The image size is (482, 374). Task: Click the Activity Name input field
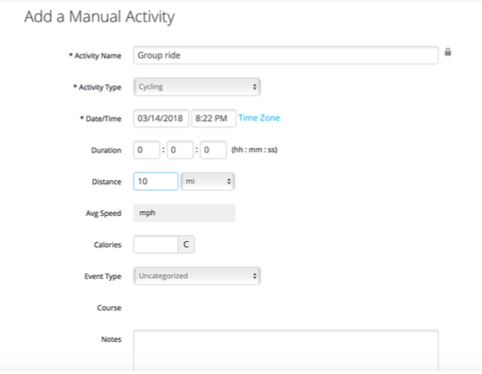coord(286,55)
